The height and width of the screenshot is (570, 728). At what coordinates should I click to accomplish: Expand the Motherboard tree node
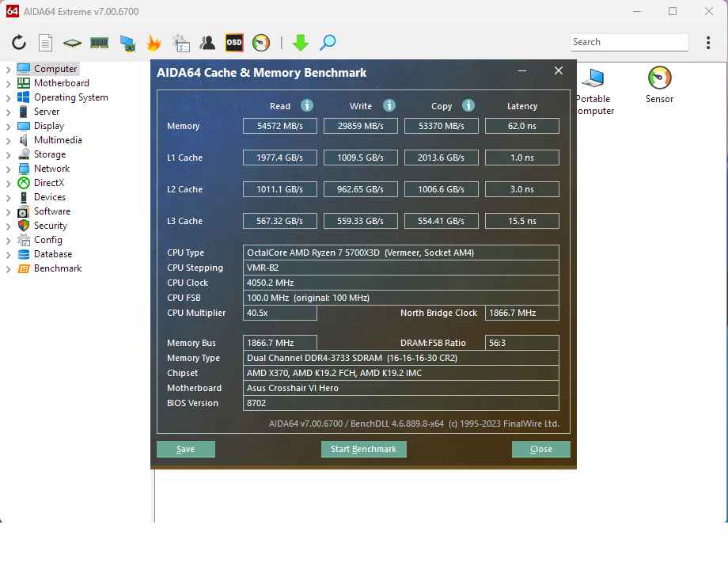[x=9, y=84]
